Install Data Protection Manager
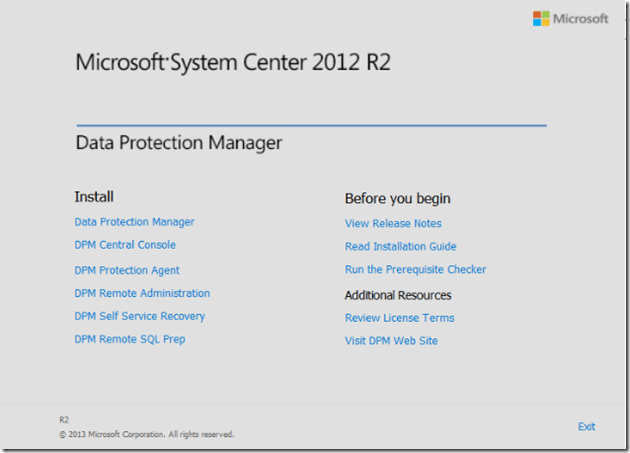The width and height of the screenshot is (630, 453). (134, 222)
